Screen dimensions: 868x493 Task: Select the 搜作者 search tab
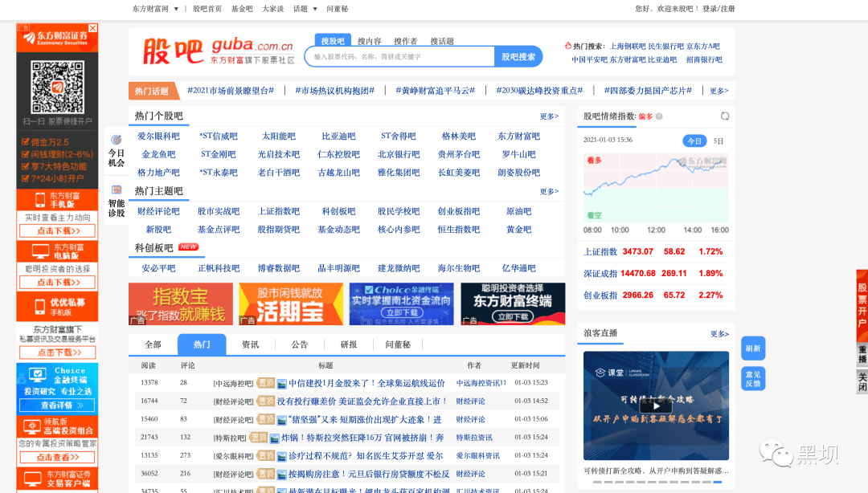coord(406,41)
